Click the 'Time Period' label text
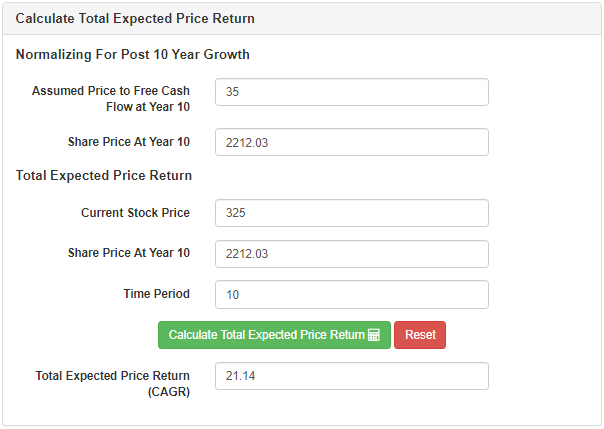This screenshot has width=604, height=429. click(156, 294)
